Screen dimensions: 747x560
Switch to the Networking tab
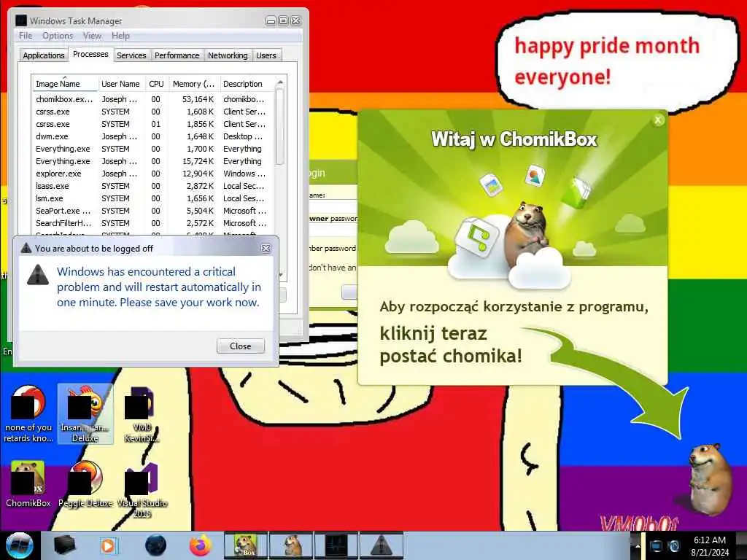(228, 55)
